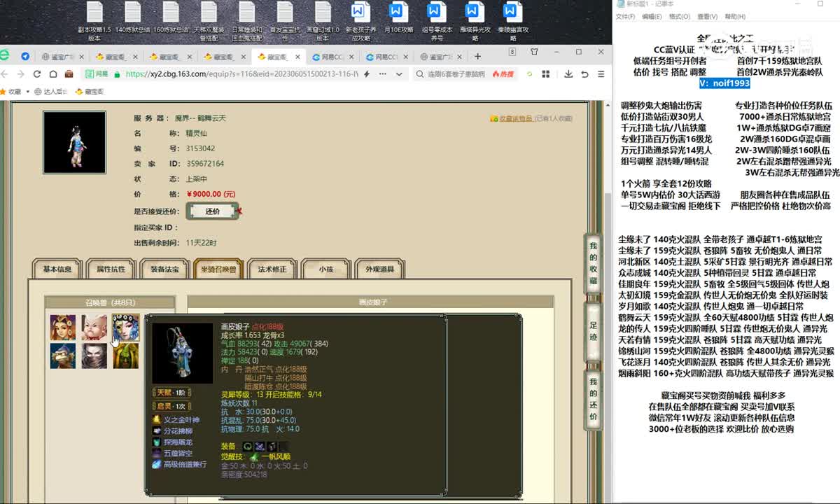Switch to 装备法宝 tab

[164, 269]
